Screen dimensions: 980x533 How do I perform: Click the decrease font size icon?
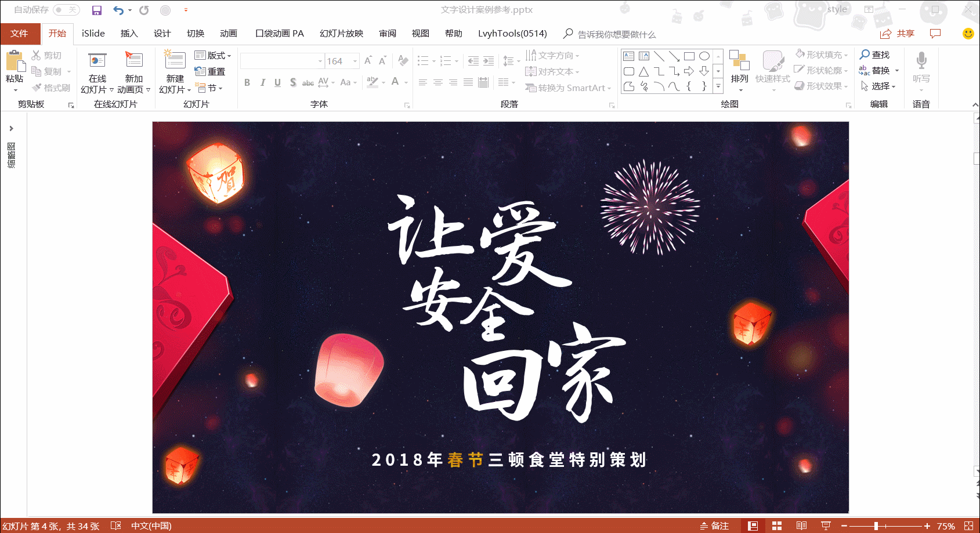coord(382,60)
